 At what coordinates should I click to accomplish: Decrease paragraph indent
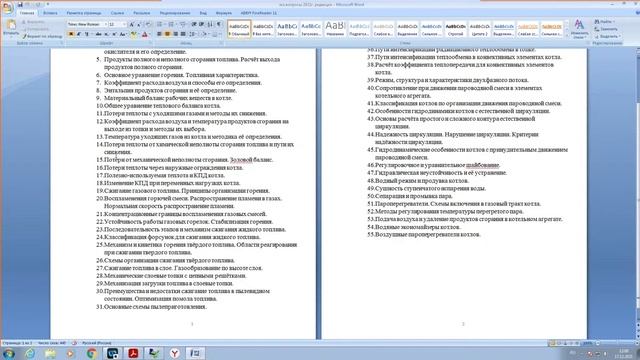[x=194, y=24]
